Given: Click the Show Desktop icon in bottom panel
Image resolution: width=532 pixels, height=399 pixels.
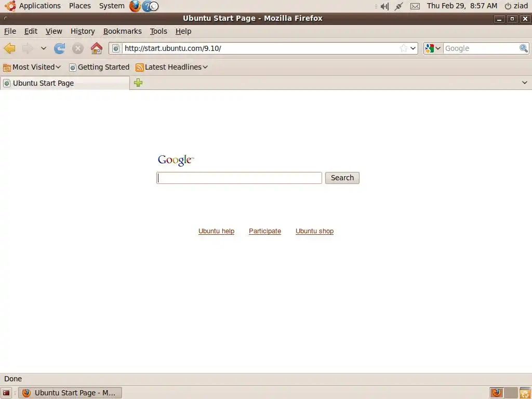Looking at the screenshot, I should pos(6,393).
